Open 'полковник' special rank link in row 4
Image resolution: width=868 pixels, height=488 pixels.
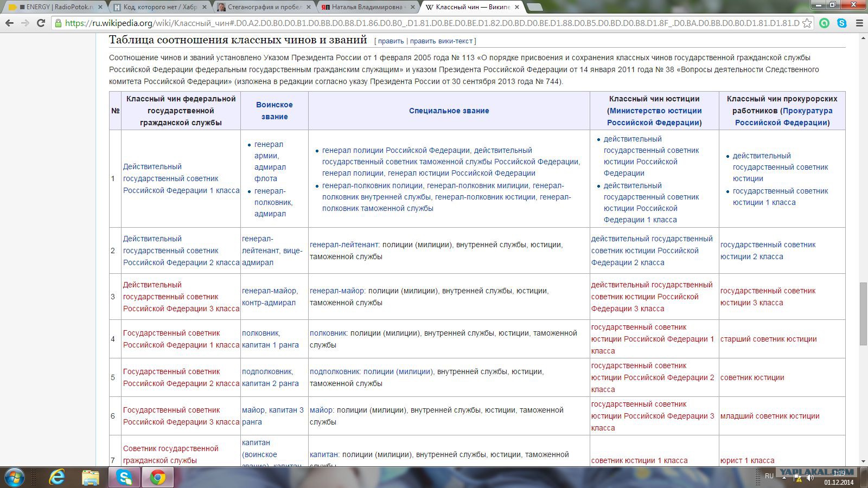(328, 333)
